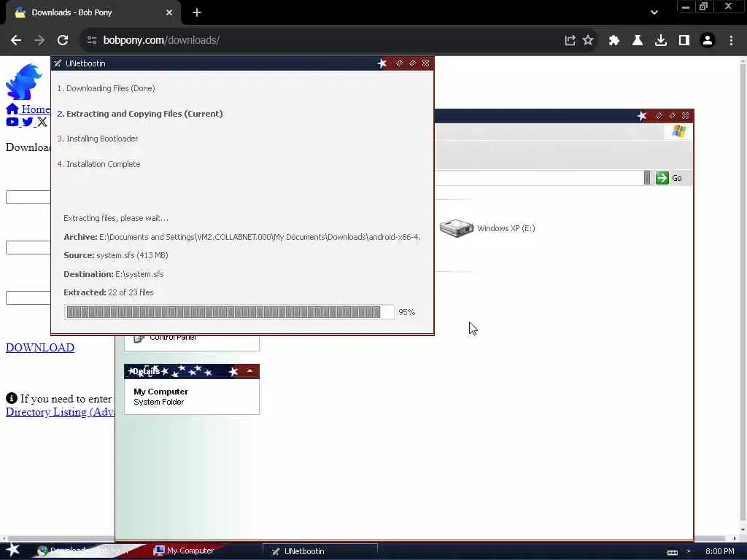Click the address bar URL bobpony.com/downloads/
Viewport: 747px width, 560px height.
pos(161,41)
